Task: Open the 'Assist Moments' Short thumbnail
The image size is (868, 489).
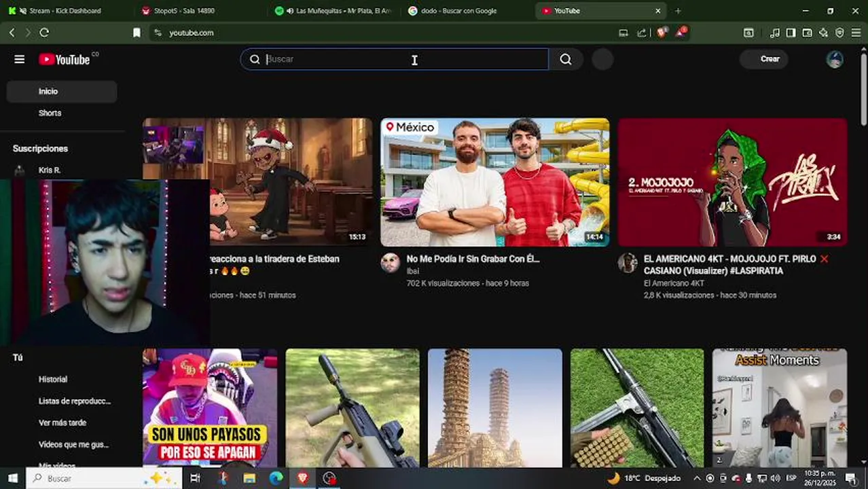Action: click(x=780, y=407)
